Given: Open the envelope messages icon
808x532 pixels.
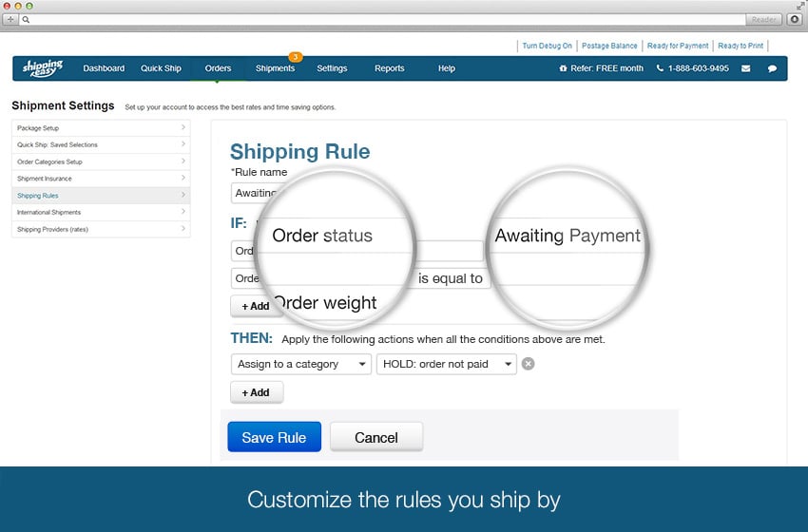Looking at the screenshot, I should 745,68.
